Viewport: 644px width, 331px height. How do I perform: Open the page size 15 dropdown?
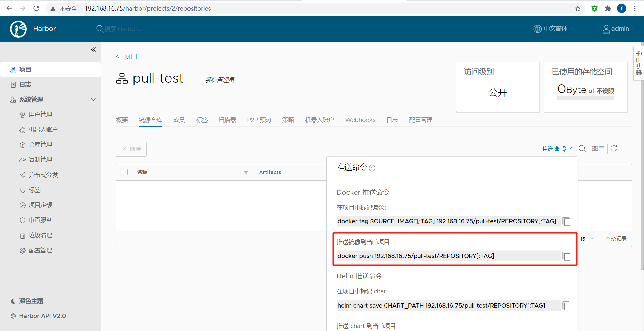pos(587,239)
